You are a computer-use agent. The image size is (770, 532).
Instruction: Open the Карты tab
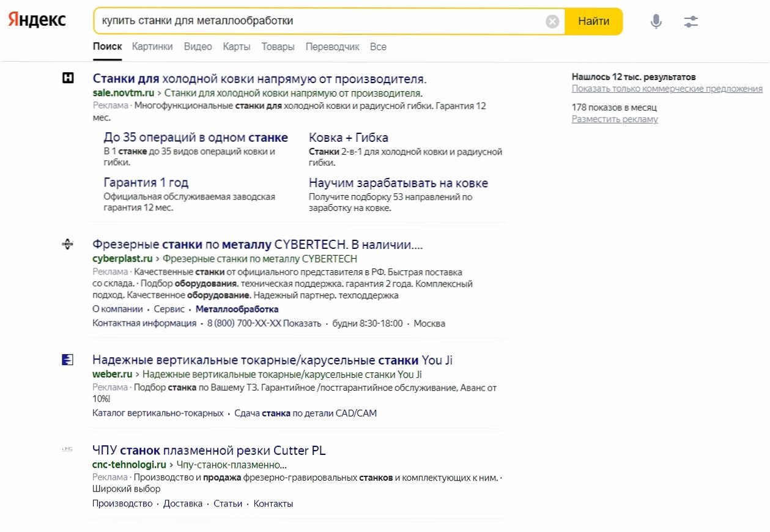click(237, 46)
